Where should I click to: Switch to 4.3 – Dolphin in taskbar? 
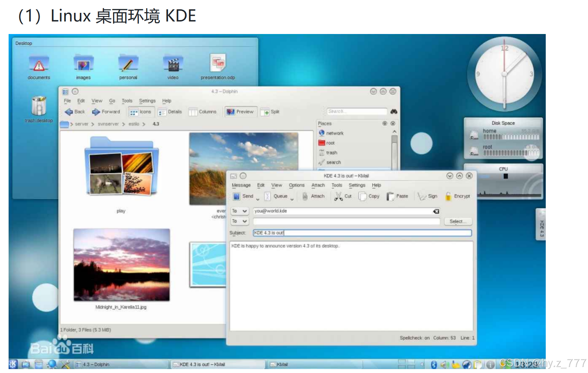point(121,364)
